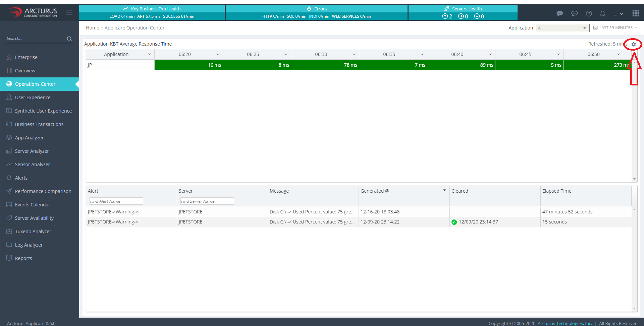Sort by Generated @ column arrow
The image size is (644, 326).
tap(444, 190)
